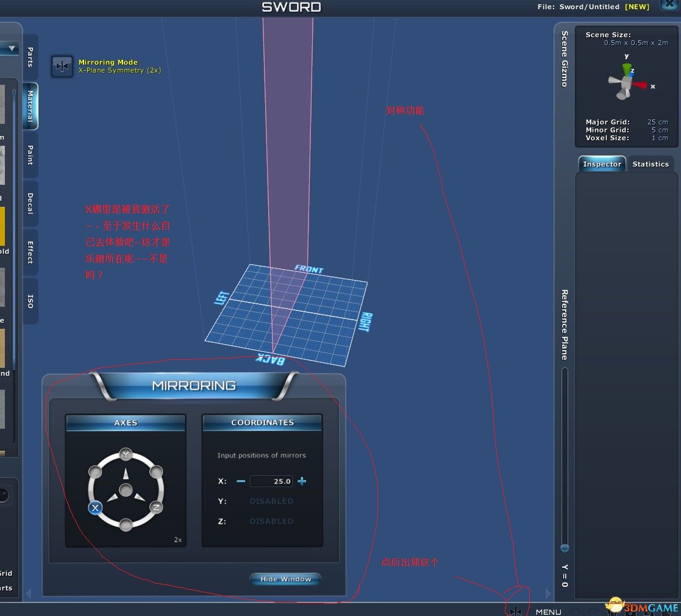681x616 pixels.
Task: Click the FRONT label on the grid
Action: (308, 269)
